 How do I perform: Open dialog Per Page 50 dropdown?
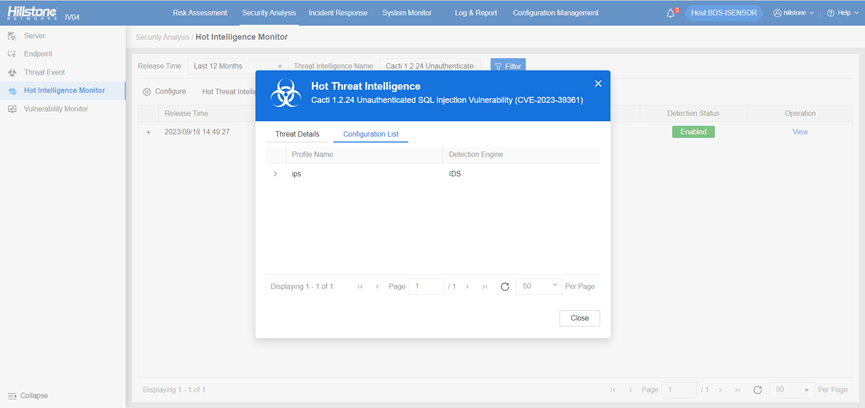pyautogui.click(x=539, y=287)
